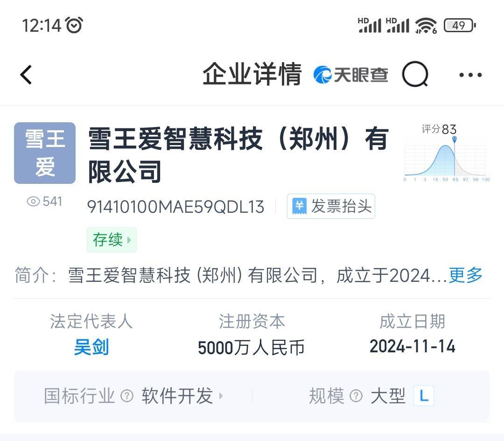The width and height of the screenshot is (504, 441).
Task: Open the three-dot more options menu
Action: pyautogui.click(x=470, y=75)
